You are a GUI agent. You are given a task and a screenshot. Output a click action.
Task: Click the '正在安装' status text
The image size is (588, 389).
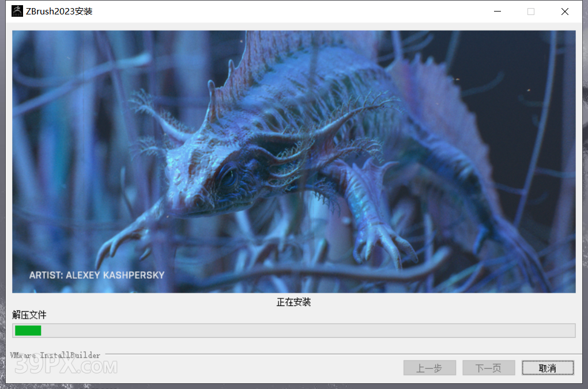[x=293, y=302]
